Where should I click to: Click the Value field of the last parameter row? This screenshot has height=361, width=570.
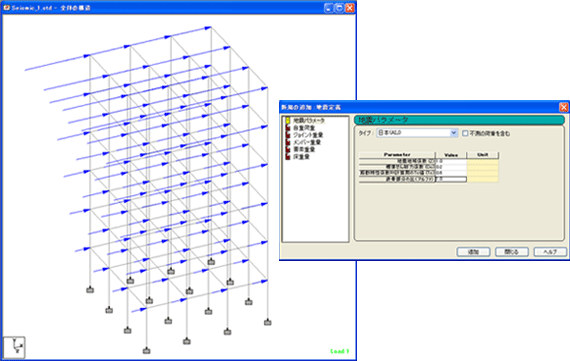[451, 179]
